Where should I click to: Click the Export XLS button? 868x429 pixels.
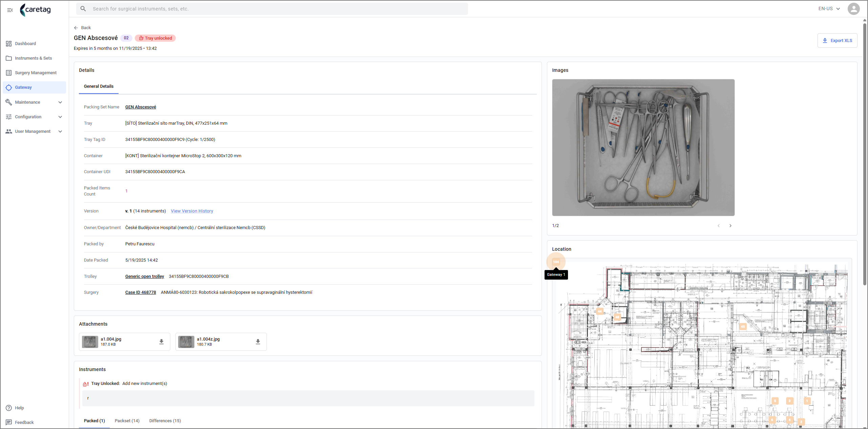837,40
